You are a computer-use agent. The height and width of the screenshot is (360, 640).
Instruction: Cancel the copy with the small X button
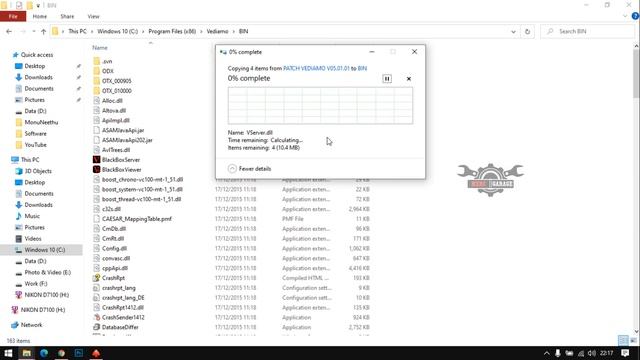[409, 79]
